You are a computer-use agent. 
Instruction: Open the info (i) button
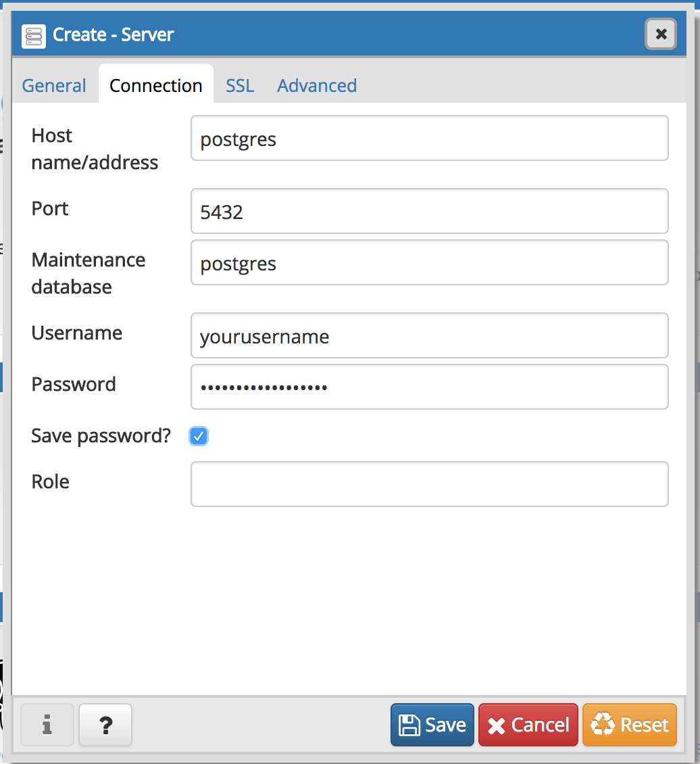pos(47,725)
